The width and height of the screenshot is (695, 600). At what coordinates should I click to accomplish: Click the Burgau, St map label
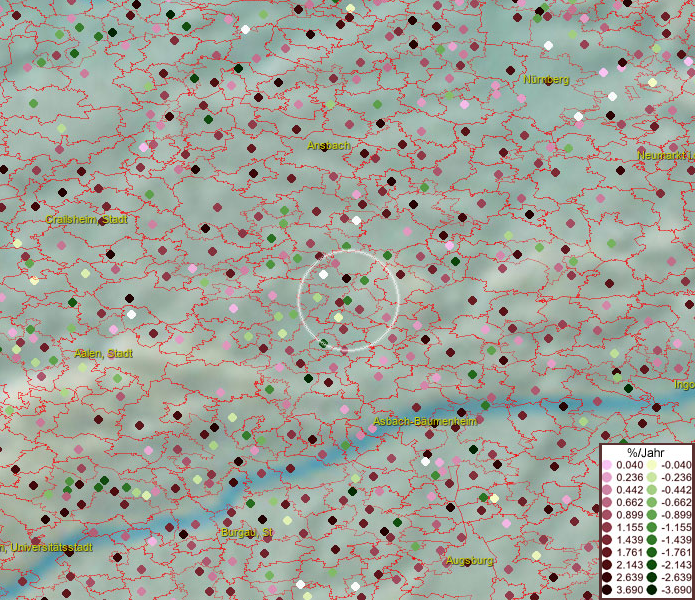click(246, 533)
